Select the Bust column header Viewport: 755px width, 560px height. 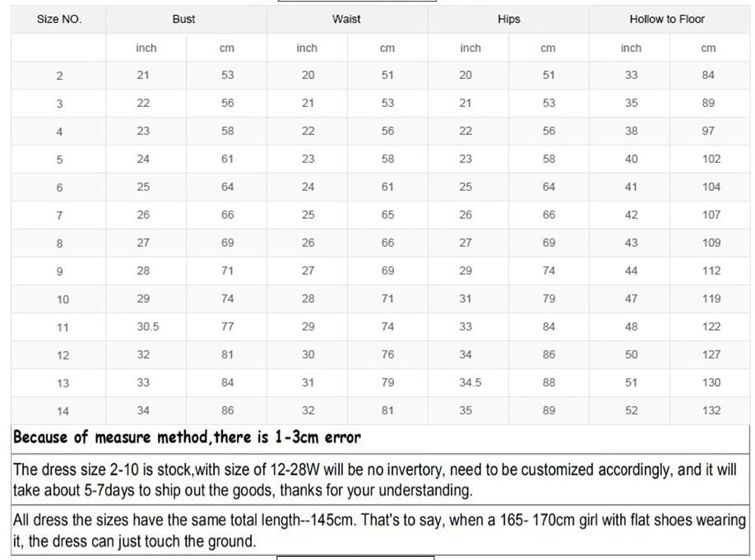click(x=184, y=19)
